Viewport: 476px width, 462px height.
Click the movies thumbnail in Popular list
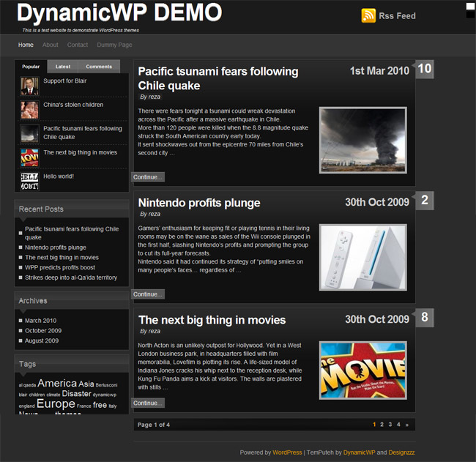pyautogui.click(x=29, y=157)
